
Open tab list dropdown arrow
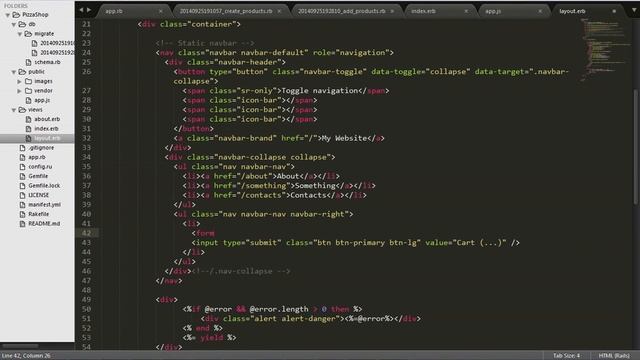click(634, 10)
